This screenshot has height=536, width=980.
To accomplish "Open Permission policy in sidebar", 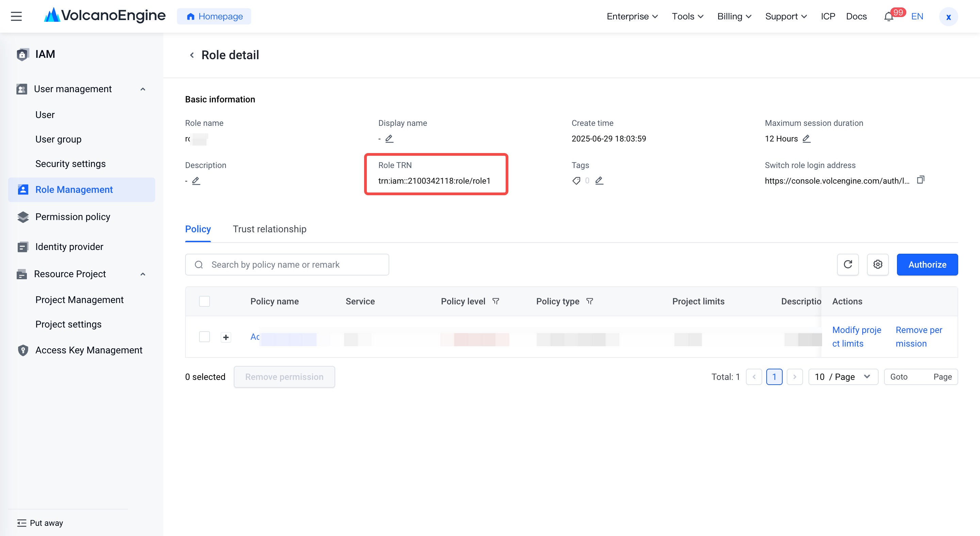I will [73, 217].
